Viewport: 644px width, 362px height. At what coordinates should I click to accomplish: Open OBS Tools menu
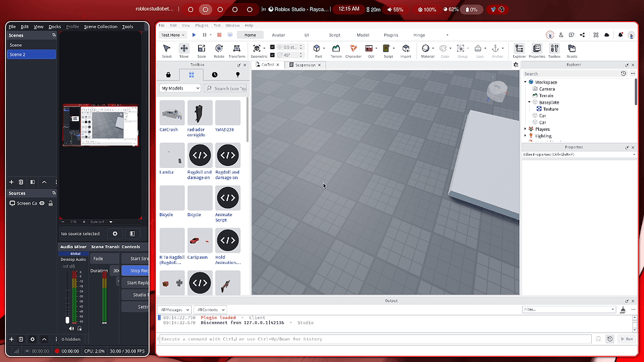click(127, 26)
